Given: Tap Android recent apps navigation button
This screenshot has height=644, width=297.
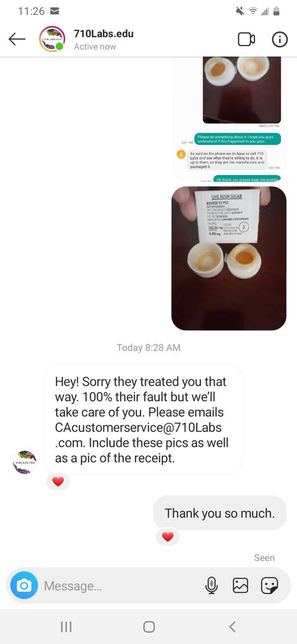Looking at the screenshot, I should pyautogui.click(x=66, y=627).
